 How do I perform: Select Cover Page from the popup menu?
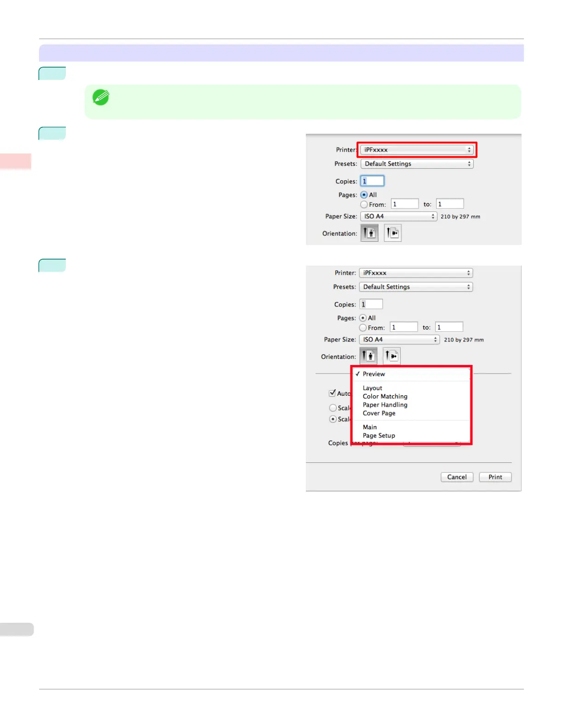pos(411,413)
